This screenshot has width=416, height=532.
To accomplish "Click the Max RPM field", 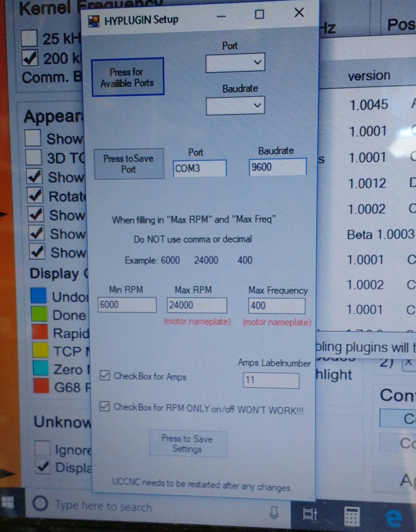I will click(x=197, y=305).
